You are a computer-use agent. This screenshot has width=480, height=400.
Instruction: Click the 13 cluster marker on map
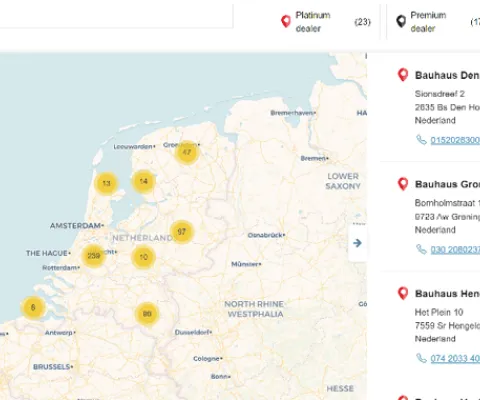(106, 183)
